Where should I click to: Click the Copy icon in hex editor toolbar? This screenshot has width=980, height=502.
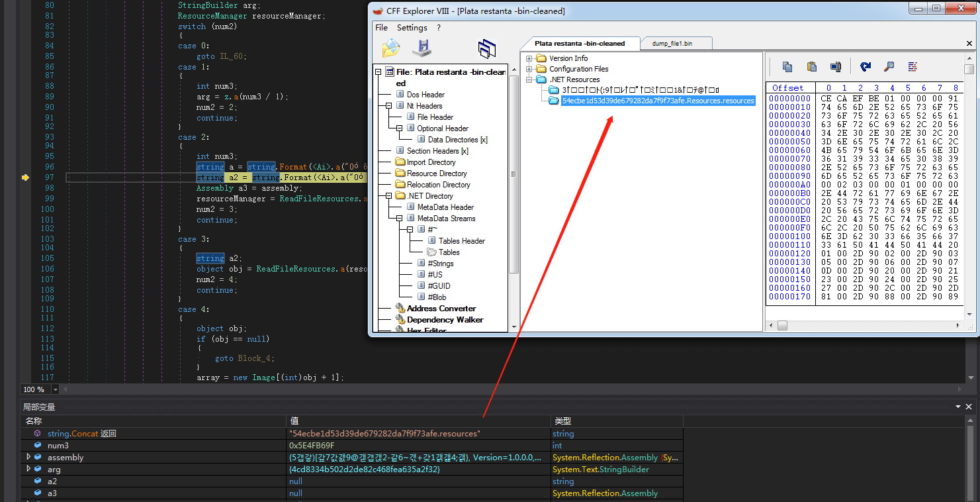click(x=787, y=66)
